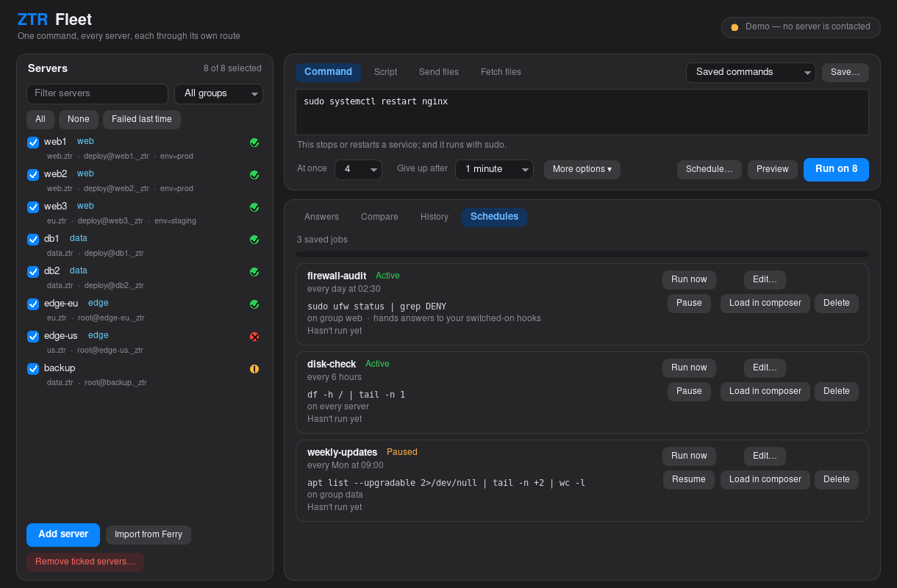Pause the firewall-audit job
The image size is (897, 588).
pos(689,304)
